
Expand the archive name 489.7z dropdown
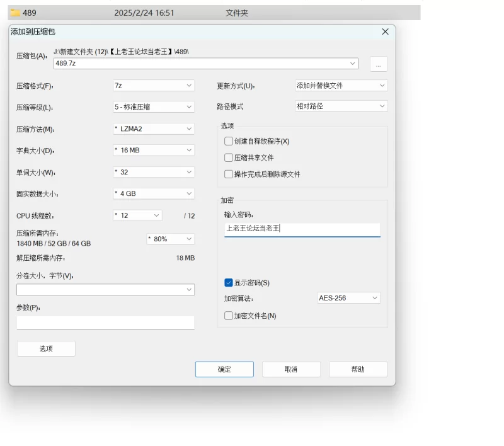click(352, 63)
